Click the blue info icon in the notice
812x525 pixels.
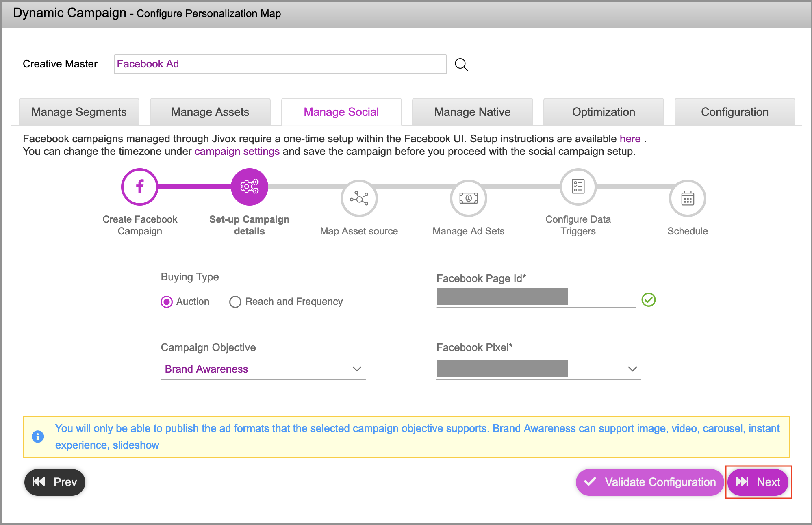click(x=38, y=436)
